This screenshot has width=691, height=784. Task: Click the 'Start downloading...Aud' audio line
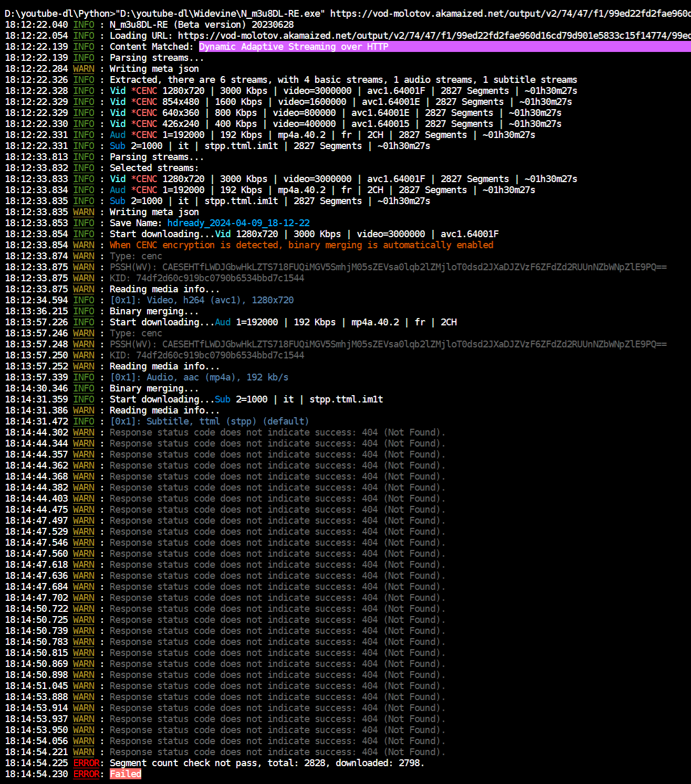pyautogui.click(x=283, y=322)
